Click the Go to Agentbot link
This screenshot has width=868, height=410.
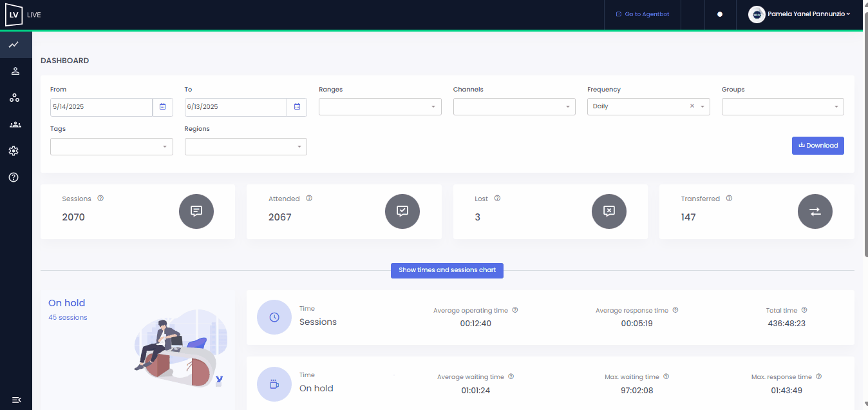coord(643,14)
